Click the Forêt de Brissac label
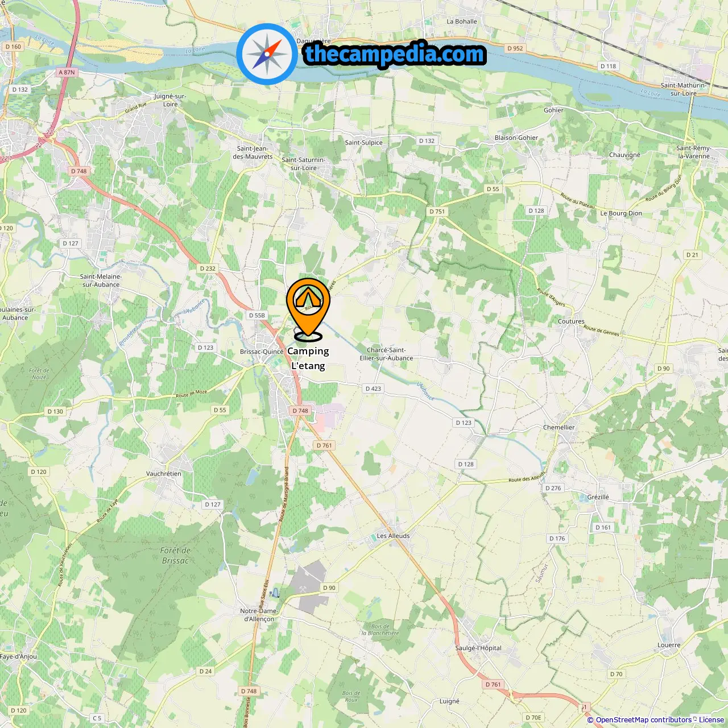The image size is (728, 728). point(175,556)
